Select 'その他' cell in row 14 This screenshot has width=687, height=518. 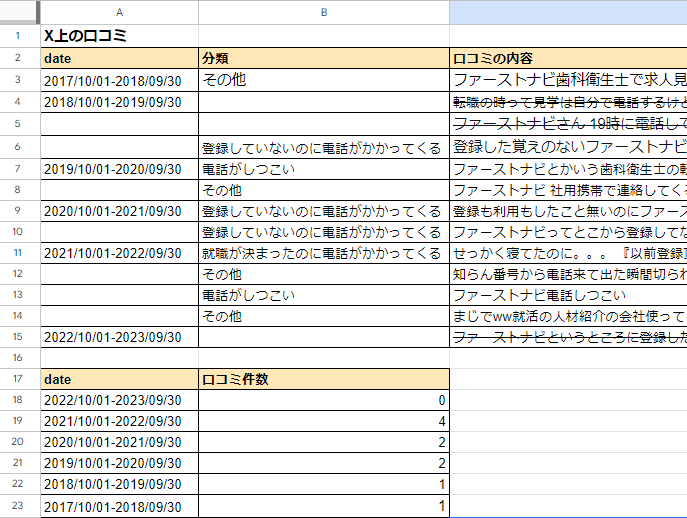(324, 316)
